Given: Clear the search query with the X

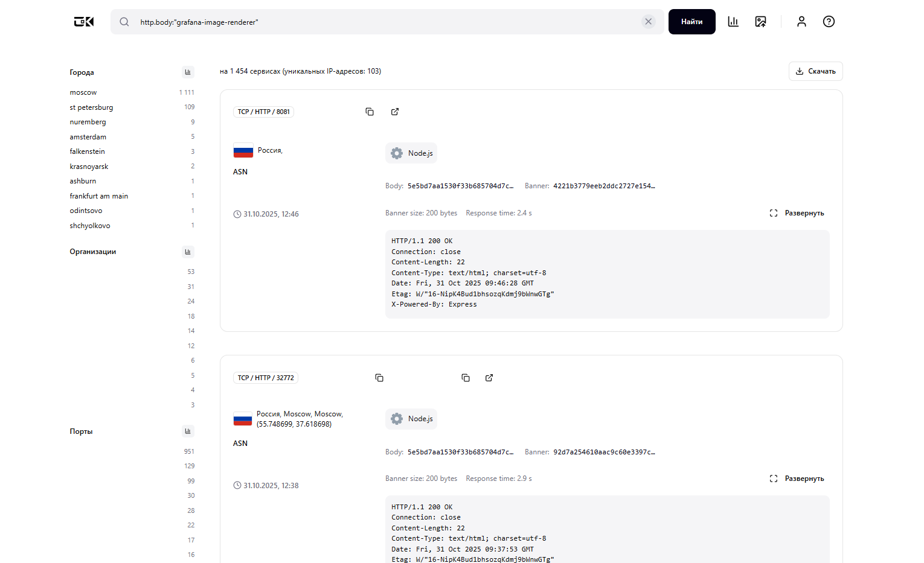Looking at the screenshot, I should (x=649, y=21).
